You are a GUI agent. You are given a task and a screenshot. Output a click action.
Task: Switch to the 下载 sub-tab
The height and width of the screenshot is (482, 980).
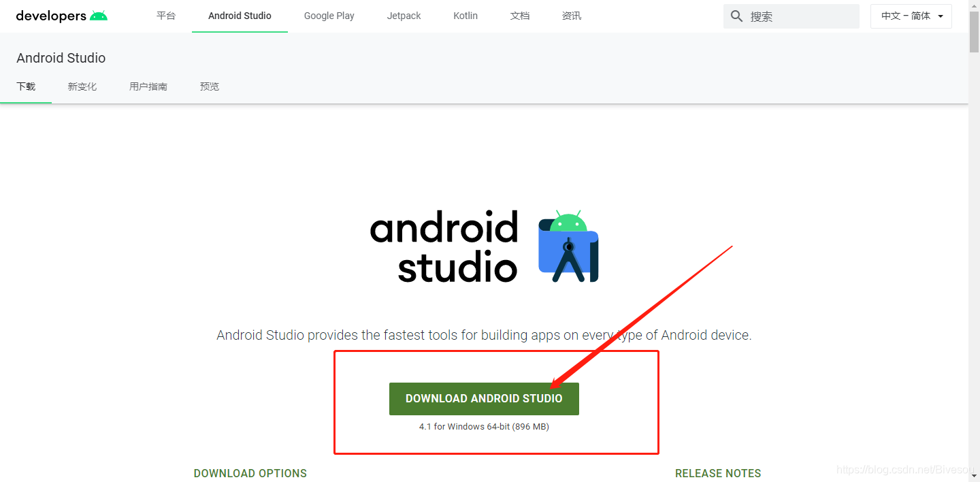coord(26,86)
